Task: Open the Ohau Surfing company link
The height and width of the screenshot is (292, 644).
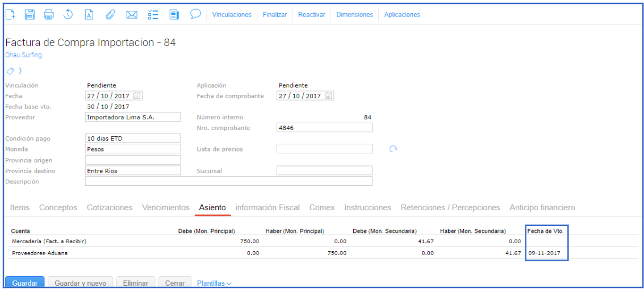Action: point(23,55)
